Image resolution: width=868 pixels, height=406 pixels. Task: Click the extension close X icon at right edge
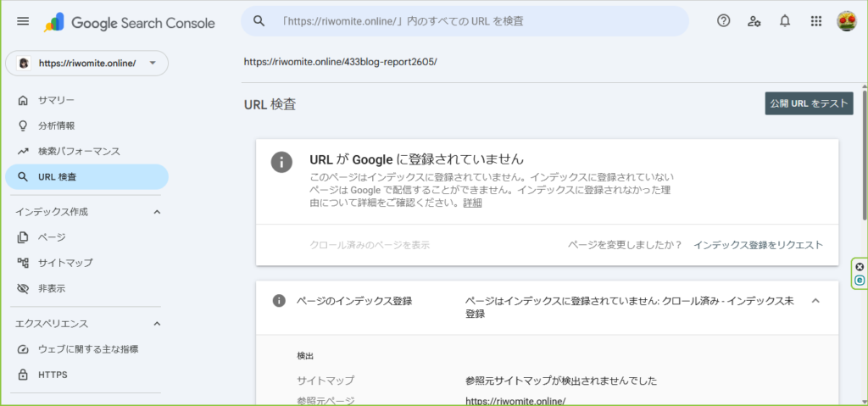coord(860,266)
